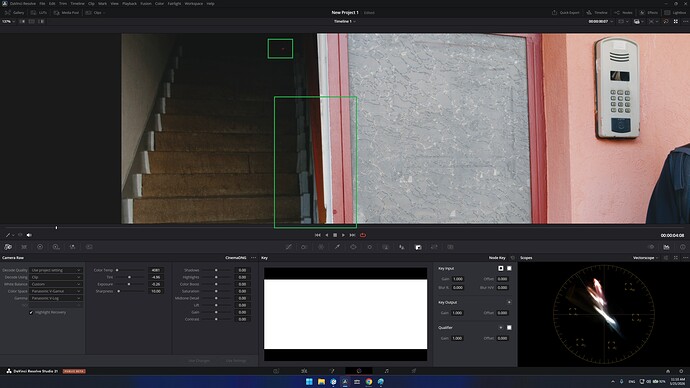The image size is (690, 388).
Task: Click the Key Input Gain value field
Action: point(458,279)
